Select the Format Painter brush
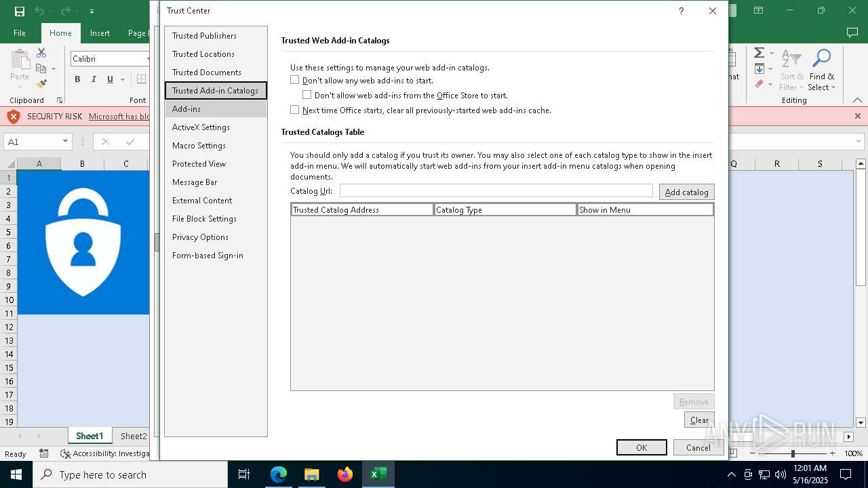The image size is (868, 488). [41, 84]
